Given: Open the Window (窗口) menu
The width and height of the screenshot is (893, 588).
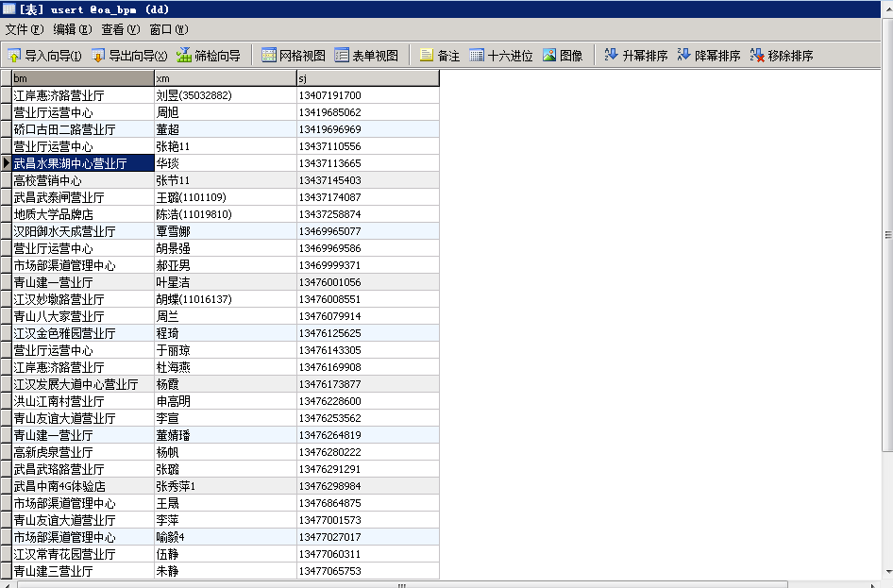Looking at the screenshot, I should [169, 29].
